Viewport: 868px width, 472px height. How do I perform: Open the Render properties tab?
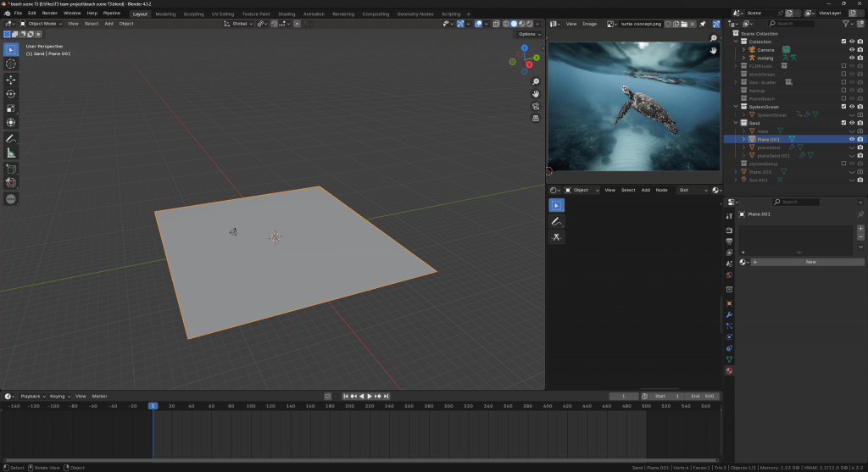point(729,230)
